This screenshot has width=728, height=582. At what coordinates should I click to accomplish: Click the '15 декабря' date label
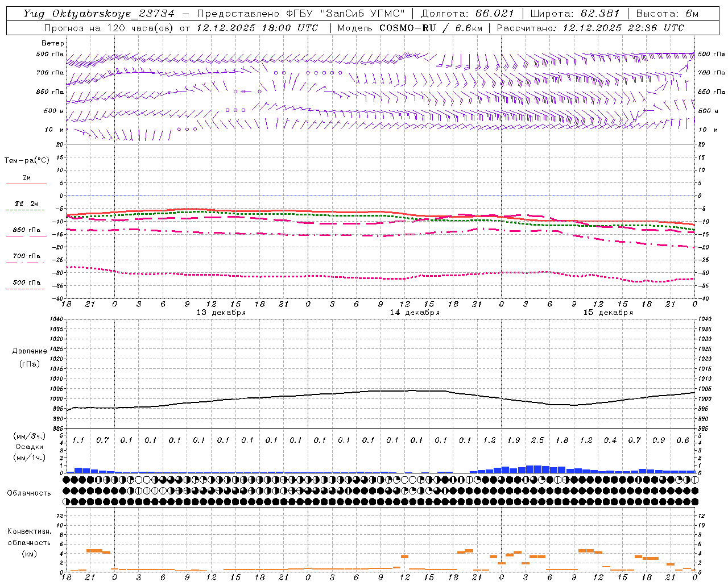pos(608,313)
